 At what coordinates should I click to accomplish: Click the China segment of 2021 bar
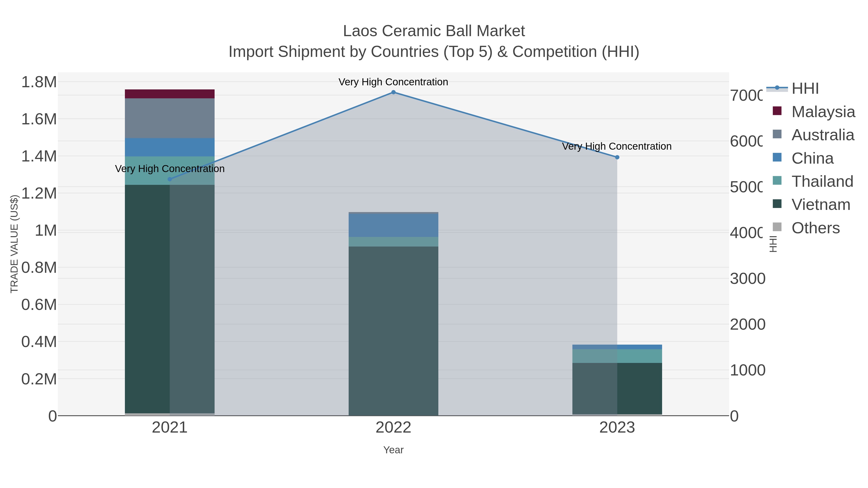(x=170, y=147)
